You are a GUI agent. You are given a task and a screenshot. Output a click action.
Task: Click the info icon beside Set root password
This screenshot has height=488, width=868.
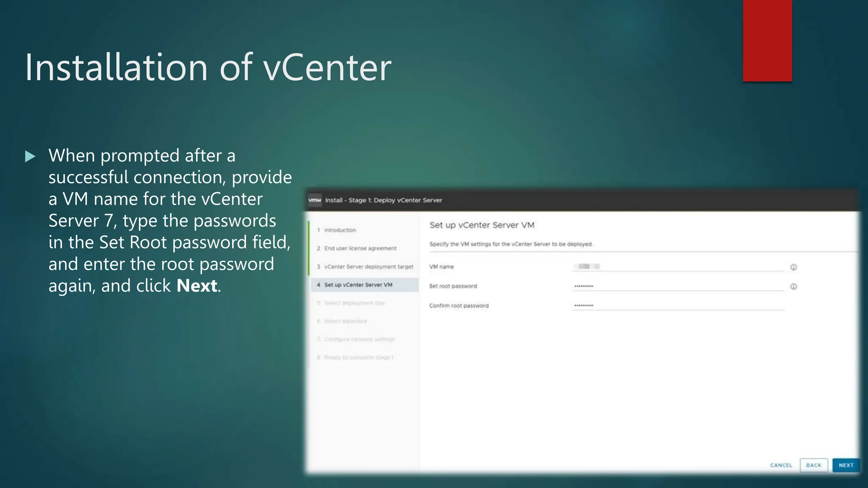[793, 287]
